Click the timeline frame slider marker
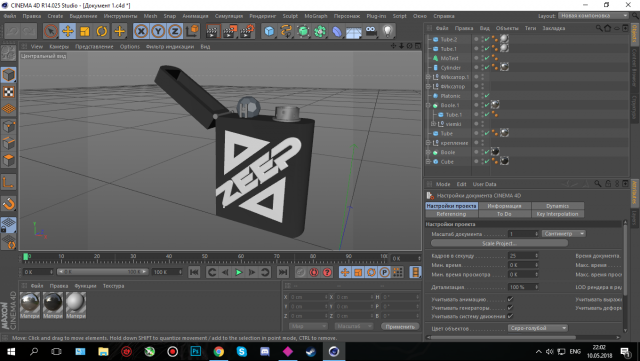This screenshot has width=640, height=361. tap(26, 256)
